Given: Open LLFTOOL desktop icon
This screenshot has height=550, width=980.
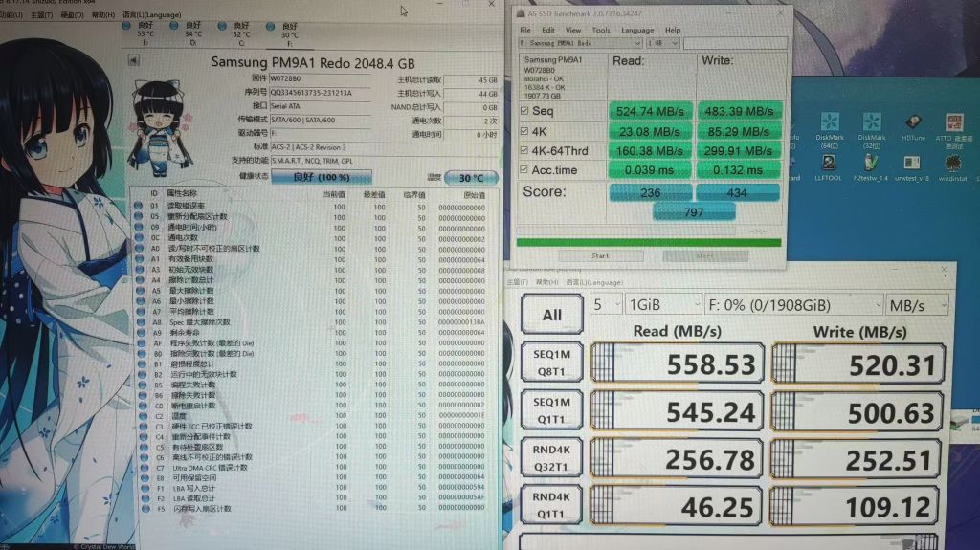Looking at the screenshot, I should [x=828, y=167].
